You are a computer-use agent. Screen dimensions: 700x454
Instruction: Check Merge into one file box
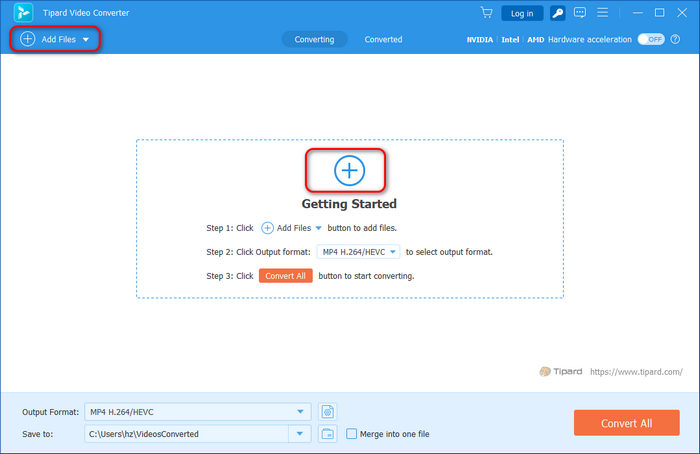pos(351,434)
